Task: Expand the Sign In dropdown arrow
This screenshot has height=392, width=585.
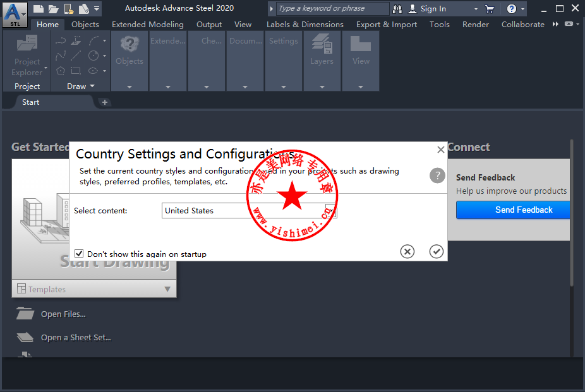Action: pos(476,9)
